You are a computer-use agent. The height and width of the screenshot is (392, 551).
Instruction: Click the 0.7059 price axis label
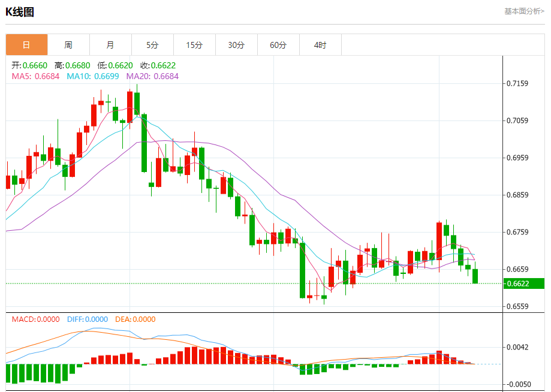point(517,120)
